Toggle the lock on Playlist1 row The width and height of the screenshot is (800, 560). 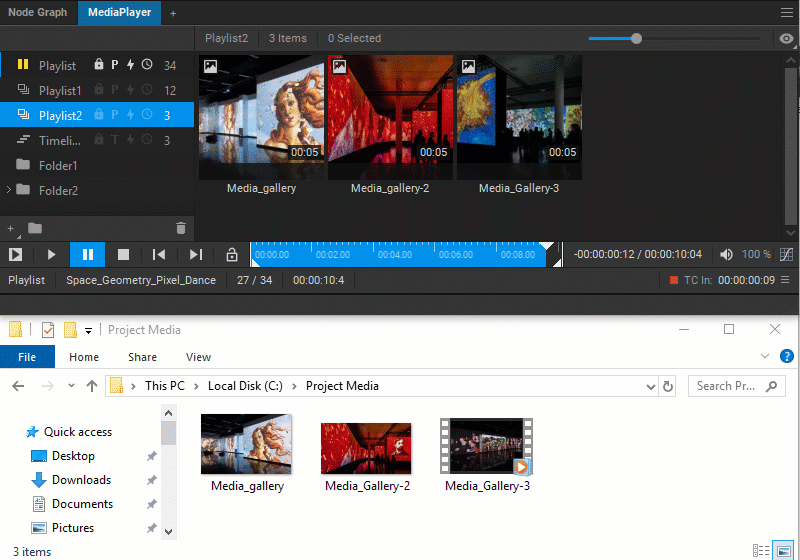coord(99,89)
